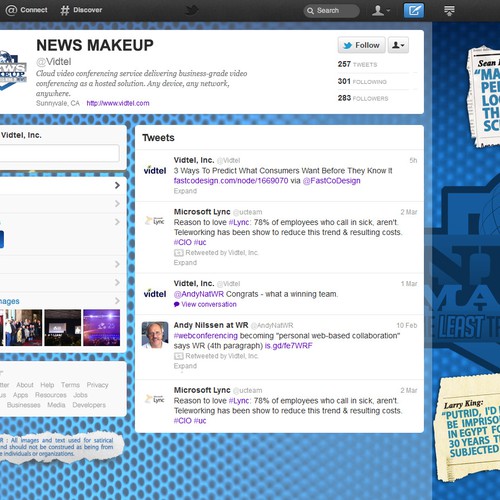Click the Lync avatar on the last Microsoft Lync tweet
The height and width of the screenshot is (500, 500).
point(155,399)
